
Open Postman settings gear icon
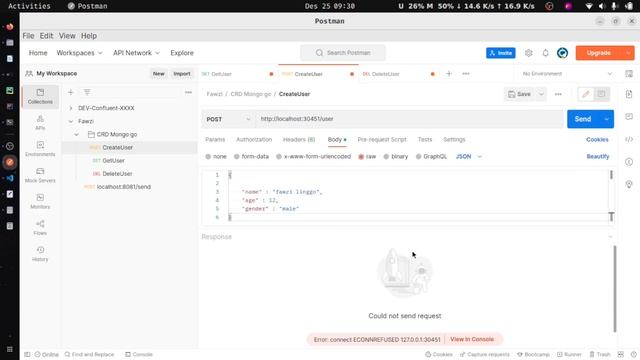coord(529,53)
